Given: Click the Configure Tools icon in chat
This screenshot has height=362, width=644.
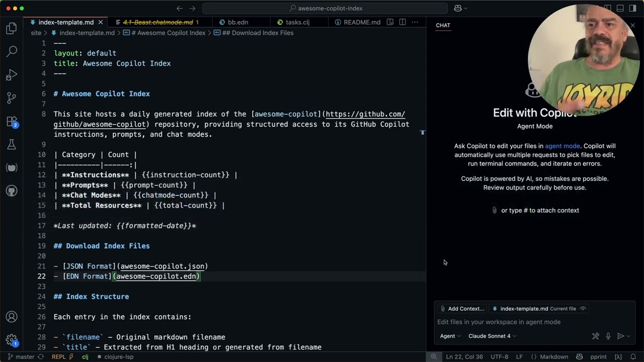Looking at the screenshot, I should tap(596, 336).
